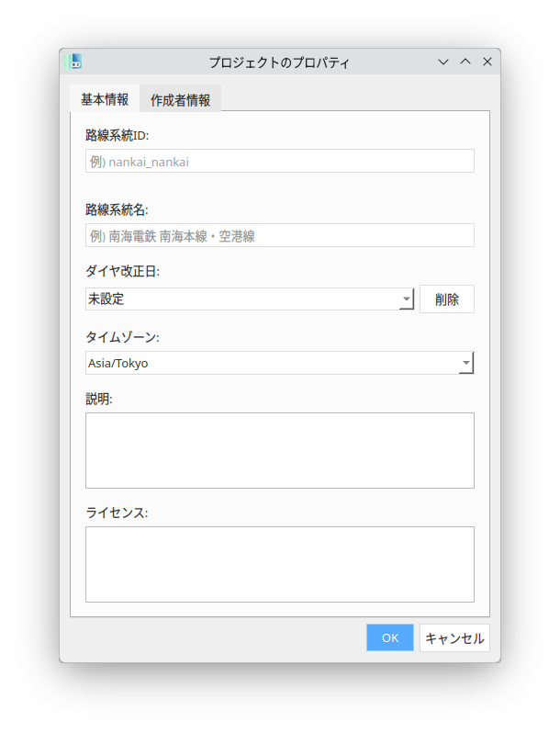Minimize the dialog with the down chevron
560x733 pixels.
443,62
